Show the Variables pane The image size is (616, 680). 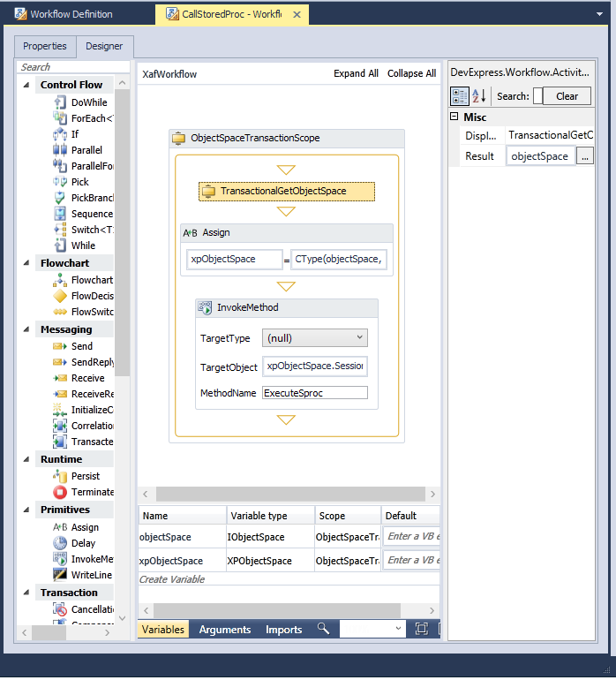point(163,630)
